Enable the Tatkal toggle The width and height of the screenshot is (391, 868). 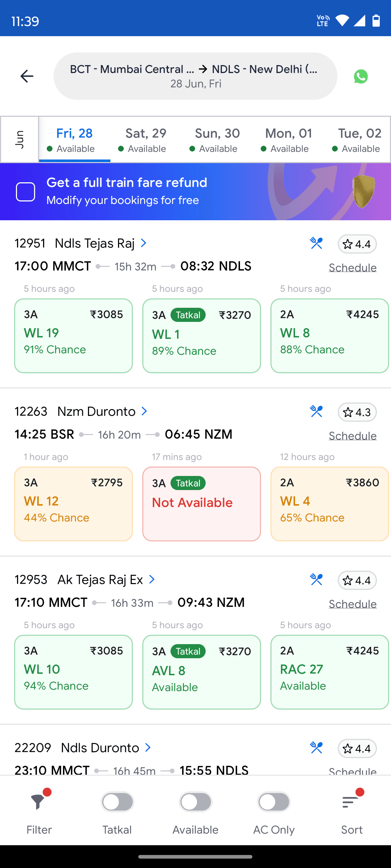pos(117,802)
